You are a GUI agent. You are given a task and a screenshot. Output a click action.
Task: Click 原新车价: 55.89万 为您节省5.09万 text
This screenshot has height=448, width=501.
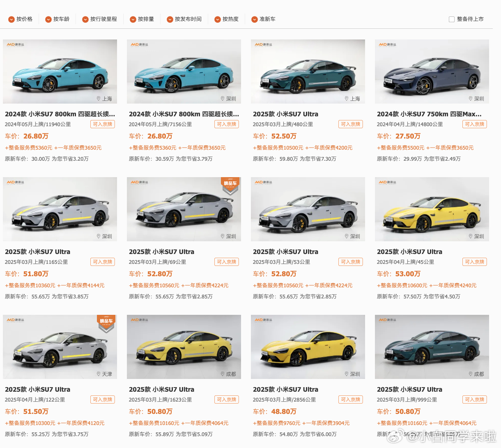point(171,434)
